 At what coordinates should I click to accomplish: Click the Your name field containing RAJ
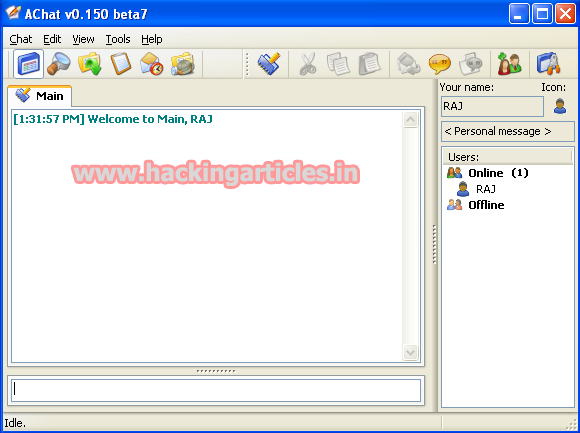pos(492,106)
